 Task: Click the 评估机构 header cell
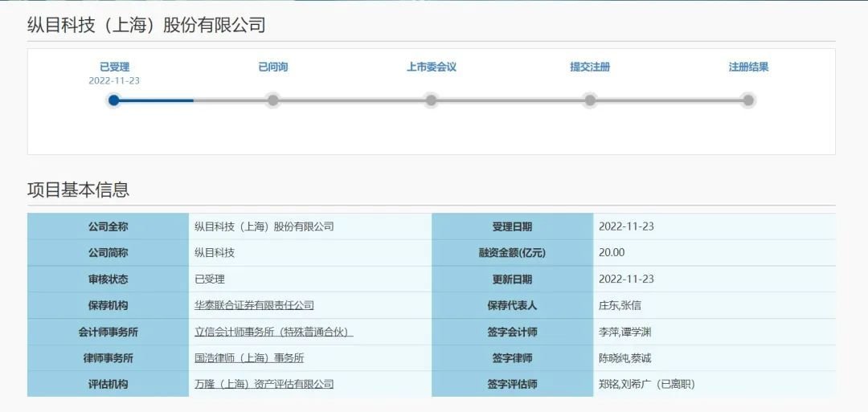click(108, 384)
